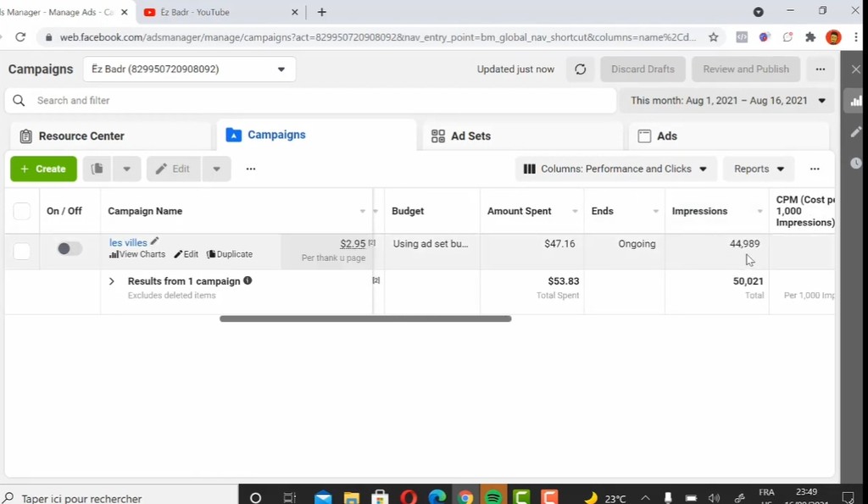The width and height of the screenshot is (868, 504).
Task: Click Duplicate link under les villes
Action: click(x=230, y=254)
